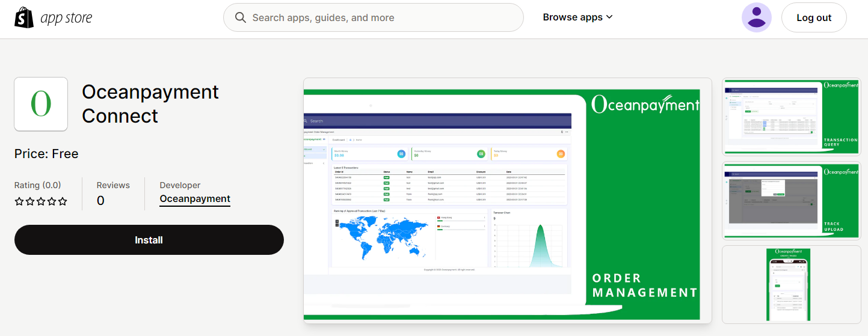The image size is (868, 336).
Task: Open the Order Management main screenshot
Action: [x=507, y=201]
